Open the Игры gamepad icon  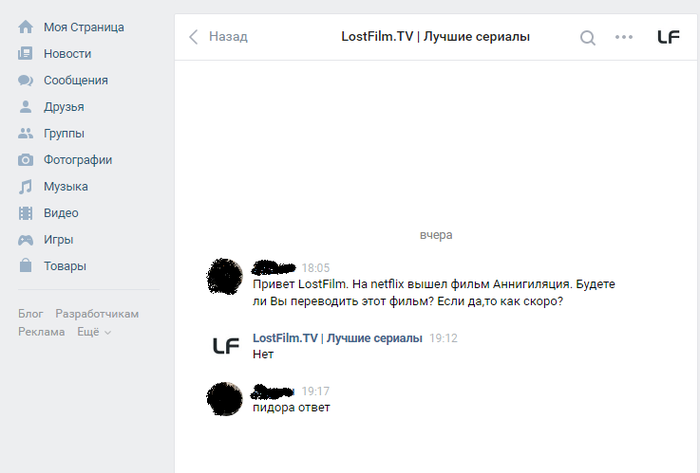25,240
